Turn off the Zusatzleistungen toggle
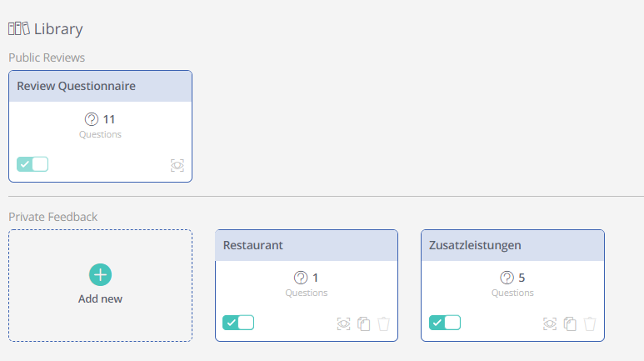The width and height of the screenshot is (644, 361). [445, 323]
